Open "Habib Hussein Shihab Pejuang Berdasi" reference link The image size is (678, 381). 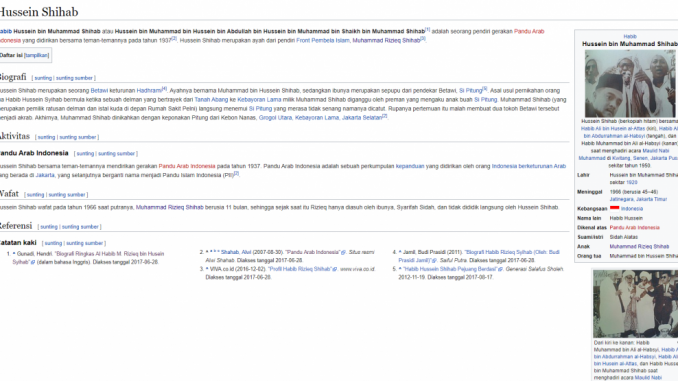[450, 269]
